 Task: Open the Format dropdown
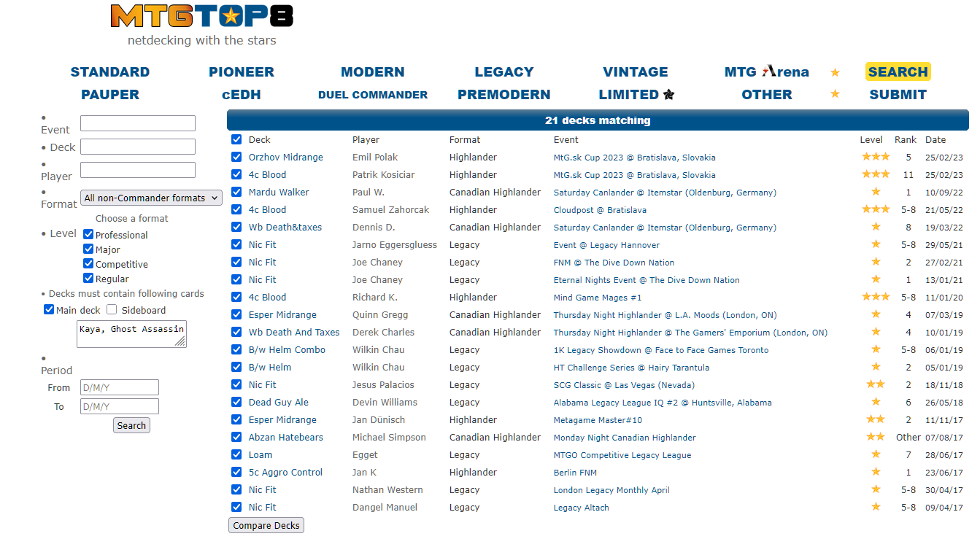point(151,198)
